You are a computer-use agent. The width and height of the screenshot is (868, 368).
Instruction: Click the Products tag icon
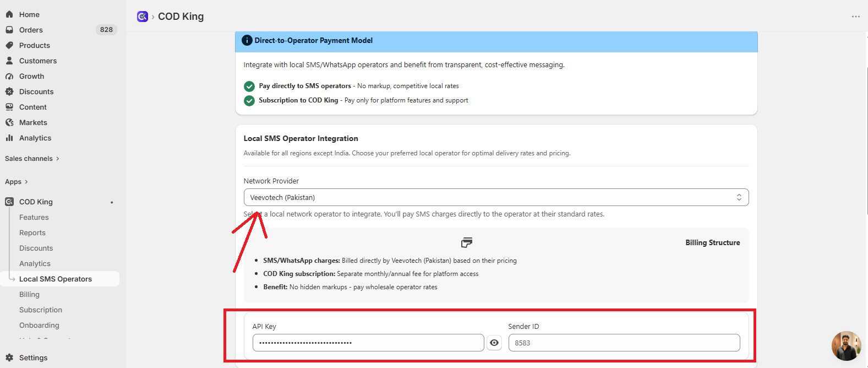point(9,45)
